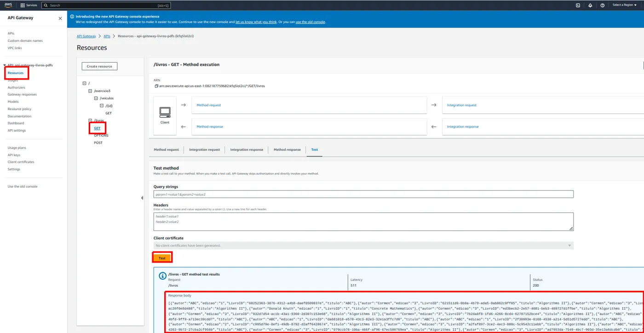
Task: Collapse the root / resource node
Action: 85,83
